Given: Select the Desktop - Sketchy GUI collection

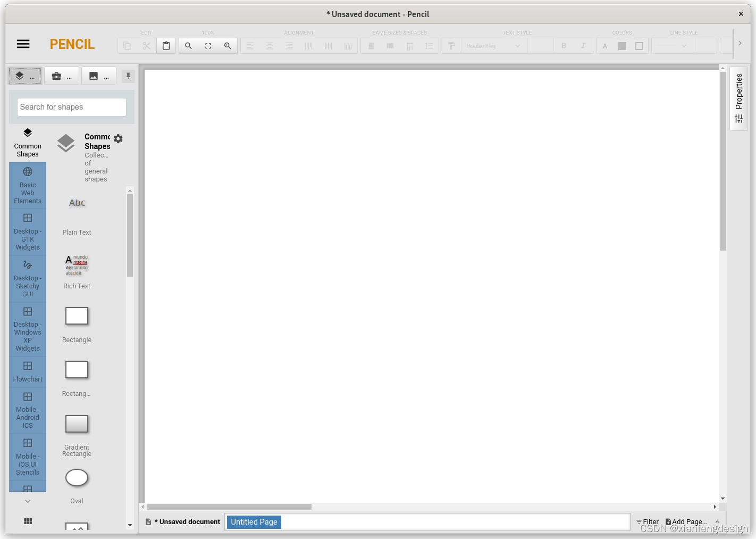Looking at the screenshot, I should 28,278.
